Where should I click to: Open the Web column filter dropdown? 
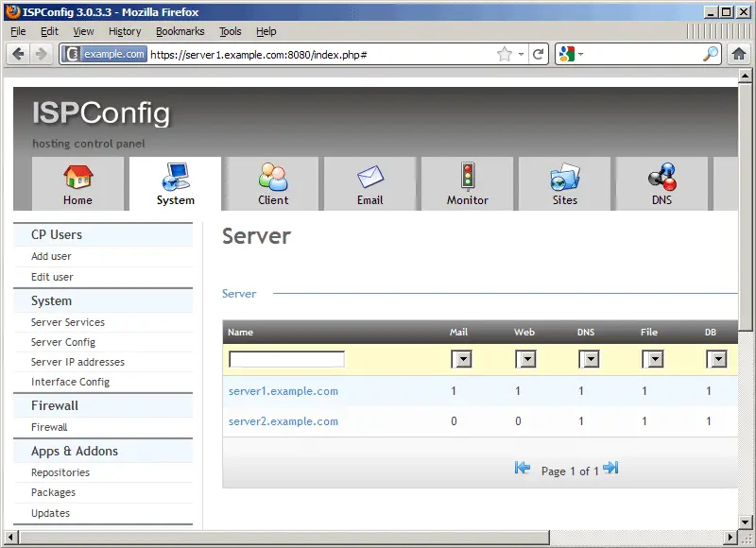pos(525,359)
